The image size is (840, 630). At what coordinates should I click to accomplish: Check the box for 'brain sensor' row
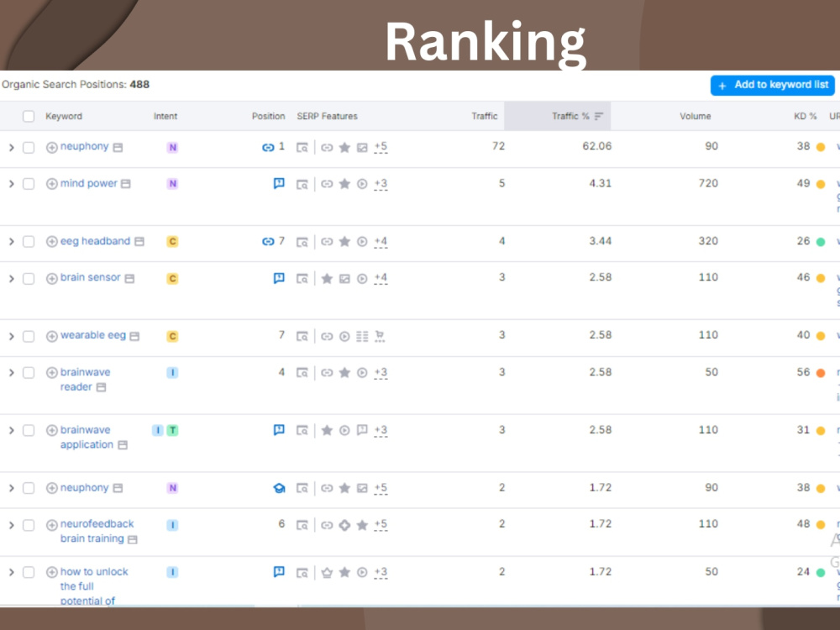[29, 279]
